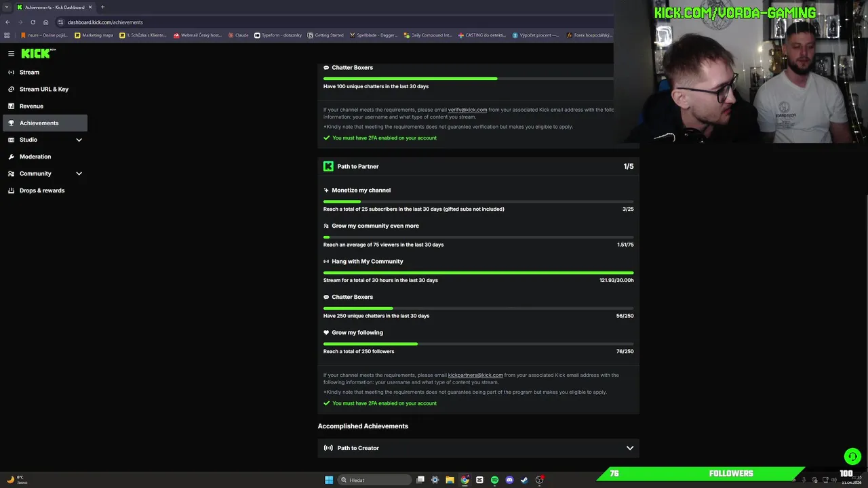This screenshot has height=488, width=868.
Task: Expand the Community submenu chevron
Action: [79, 174]
